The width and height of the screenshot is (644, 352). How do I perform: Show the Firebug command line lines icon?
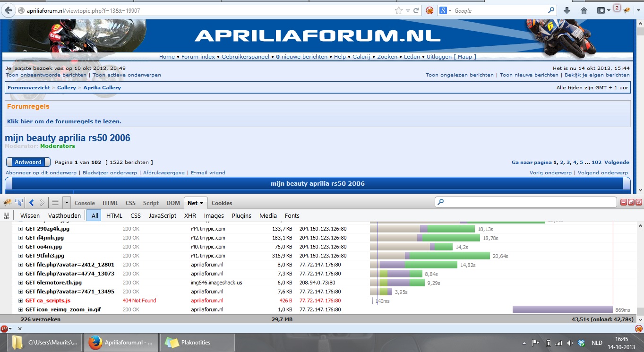point(55,203)
